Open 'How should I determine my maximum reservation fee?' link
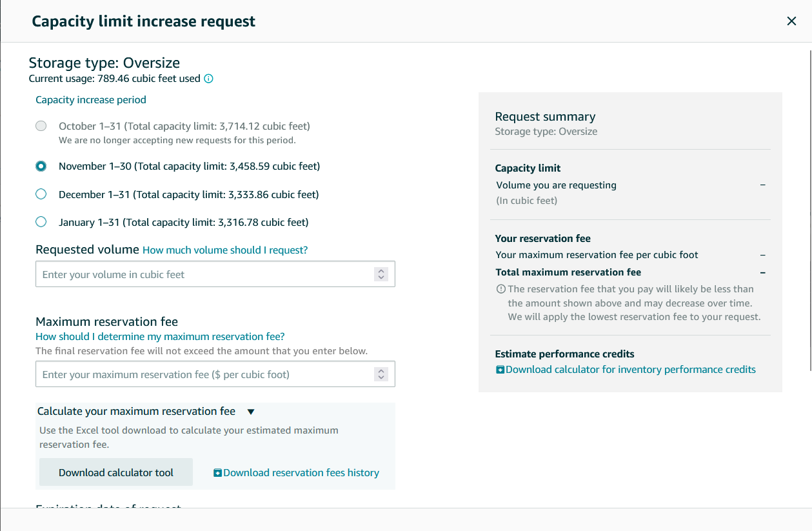 coord(160,336)
